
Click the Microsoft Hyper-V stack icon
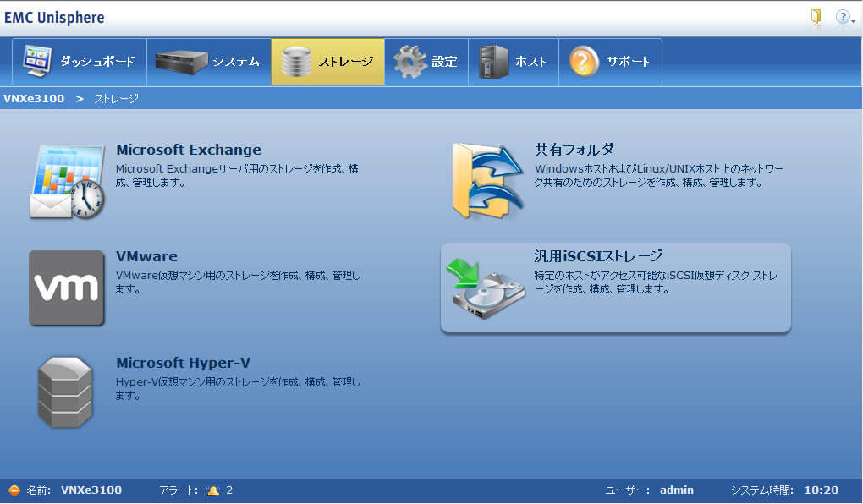[x=65, y=392]
